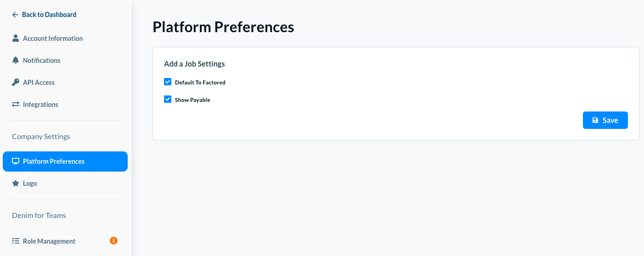Click the floppy disk Save icon
Screen dimensions: 644x256
click(595, 120)
